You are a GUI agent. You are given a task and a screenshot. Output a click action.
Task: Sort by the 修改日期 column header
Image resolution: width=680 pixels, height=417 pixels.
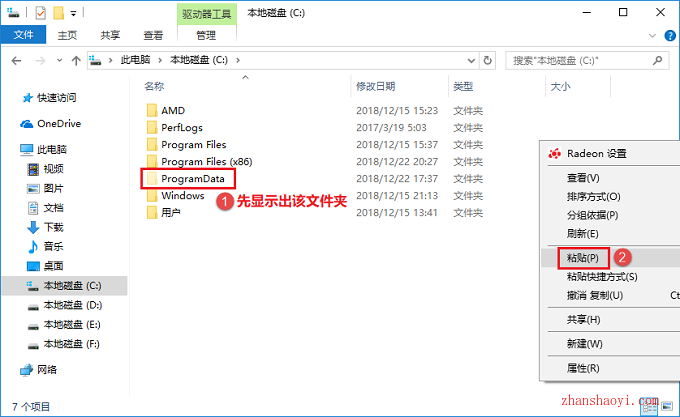(x=376, y=86)
